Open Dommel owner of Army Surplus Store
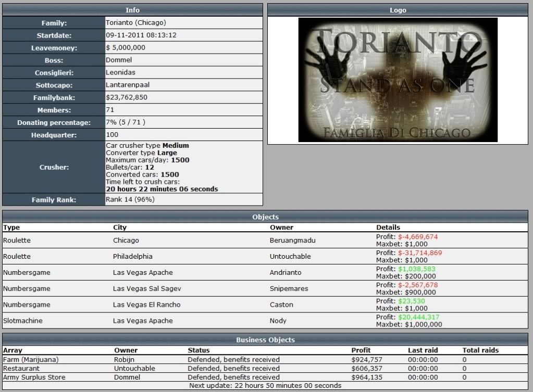533x392 pixels. click(x=127, y=377)
